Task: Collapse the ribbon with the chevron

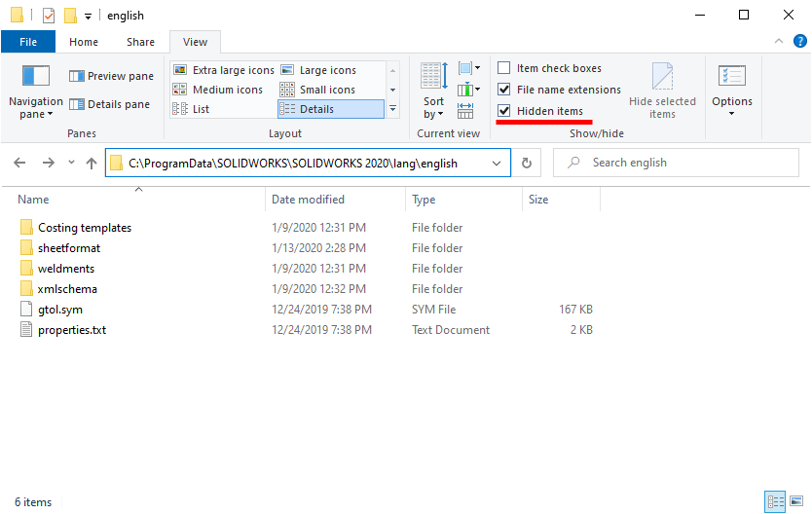Action: click(778, 41)
